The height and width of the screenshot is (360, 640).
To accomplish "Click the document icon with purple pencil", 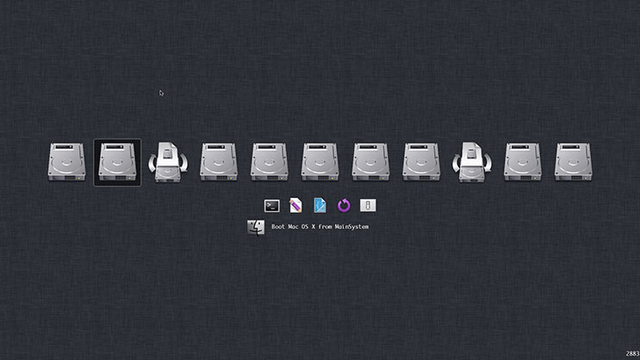I will coord(296,205).
